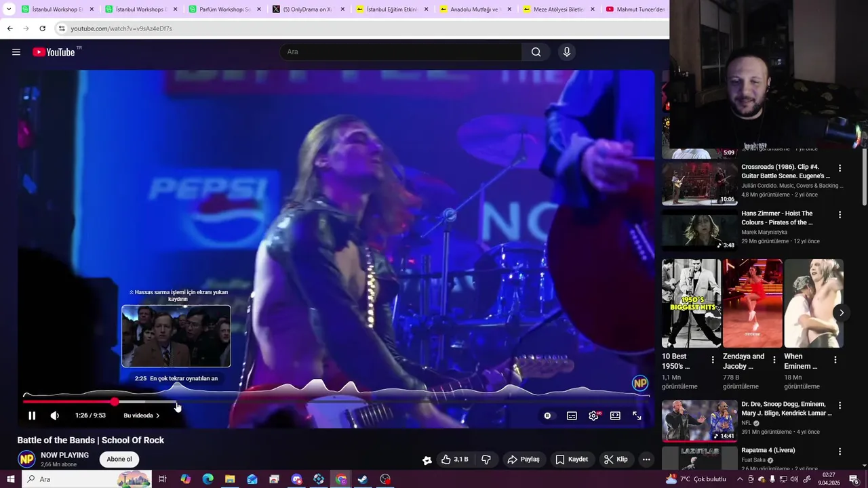Open weather widget 7°C Çok bulutlu

point(696,479)
